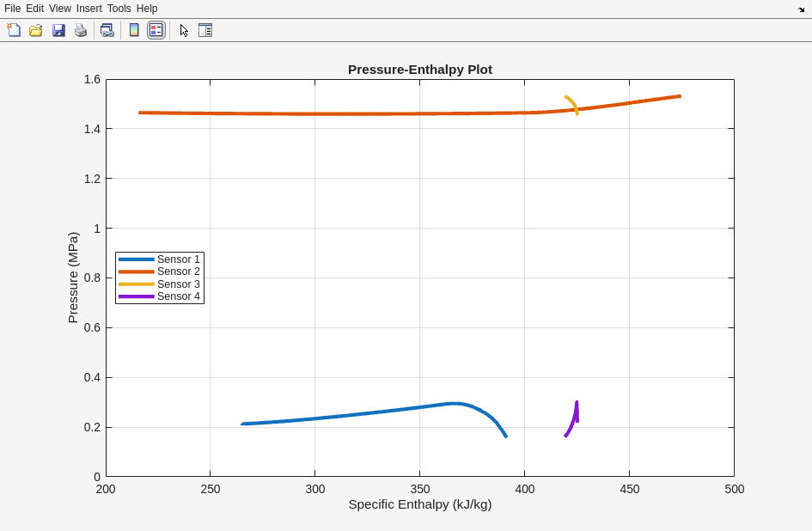Select the short purple Sensor 4 curve
812x531 pixels.
coord(573,422)
